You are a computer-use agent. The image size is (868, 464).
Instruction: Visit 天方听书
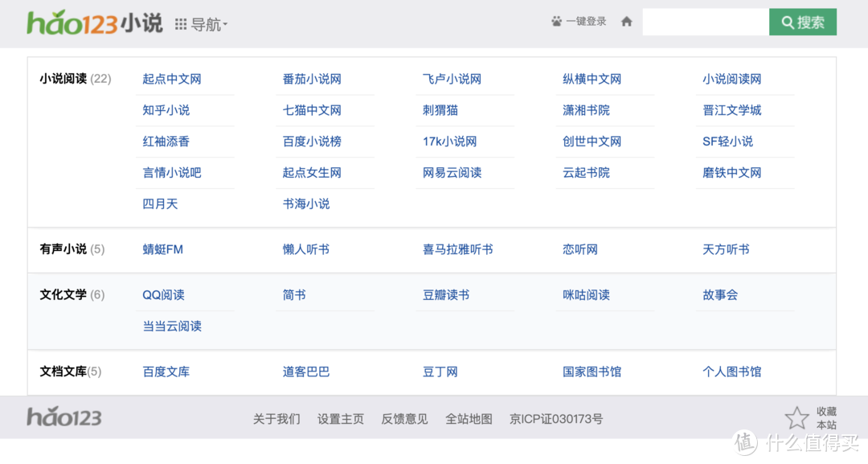[727, 250]
